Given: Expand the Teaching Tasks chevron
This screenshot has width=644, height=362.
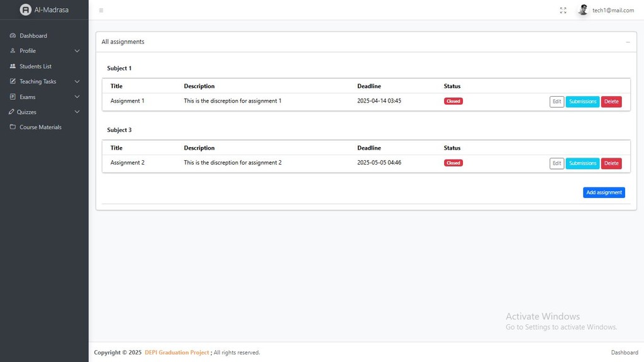Looking at the screenshot, I should click(x=77, y=82).
